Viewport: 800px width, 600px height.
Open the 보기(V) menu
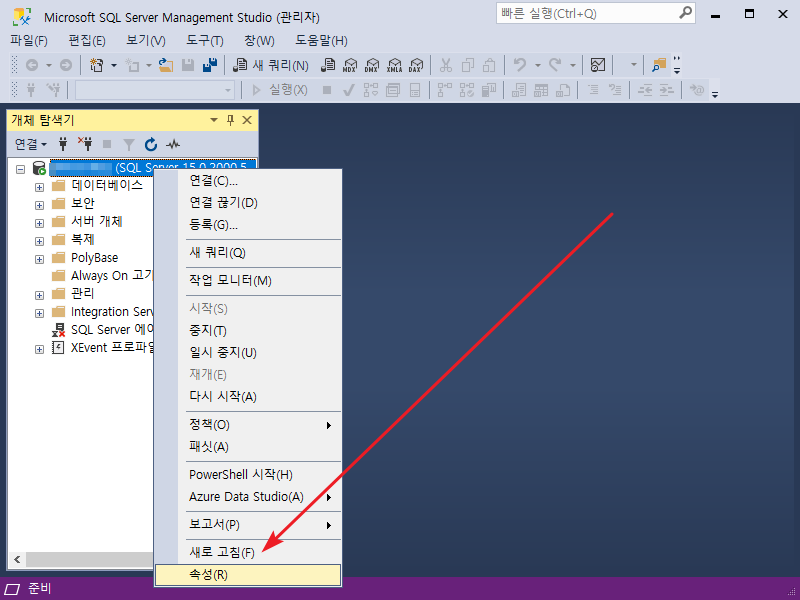[146, 40]
